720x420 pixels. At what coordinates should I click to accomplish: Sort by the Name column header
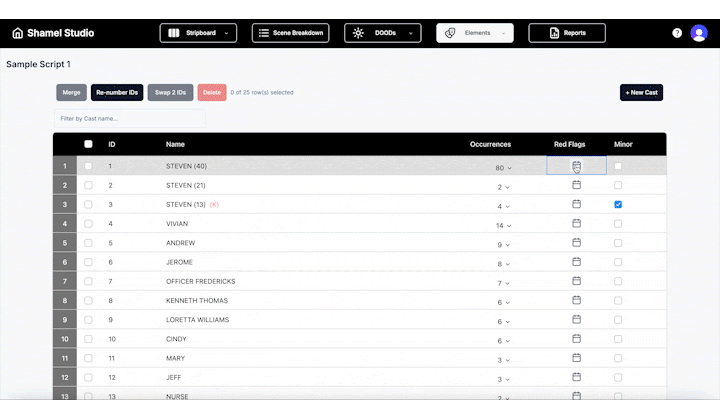pos(175,144)
